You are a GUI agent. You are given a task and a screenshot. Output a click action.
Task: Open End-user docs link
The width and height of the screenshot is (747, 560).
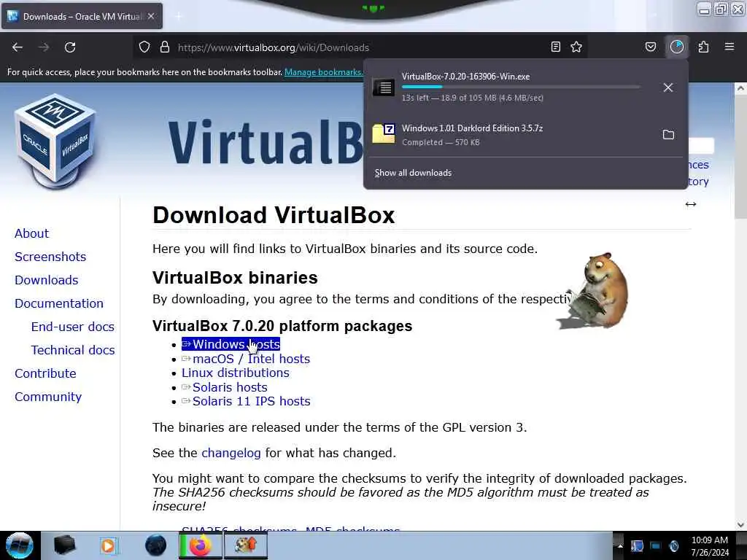click(x=72, y=327)
